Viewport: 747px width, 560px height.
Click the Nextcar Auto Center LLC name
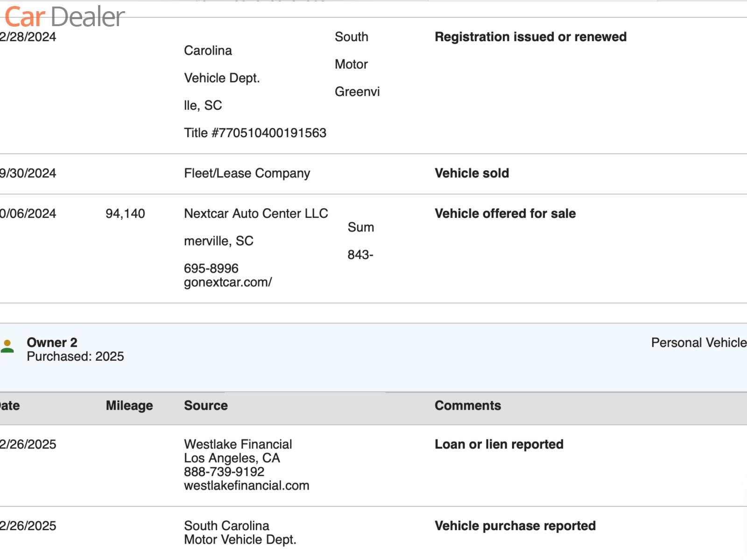click(256, 214)
